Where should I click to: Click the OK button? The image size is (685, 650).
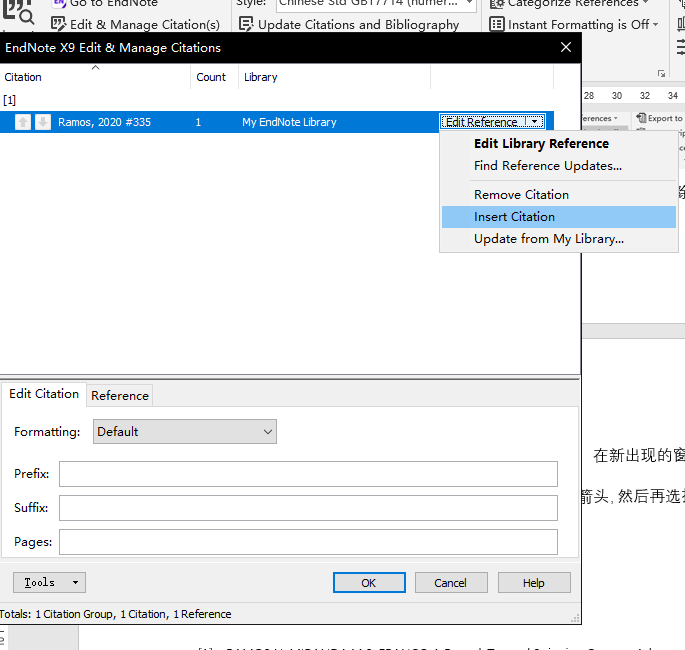tap(369, 583)
